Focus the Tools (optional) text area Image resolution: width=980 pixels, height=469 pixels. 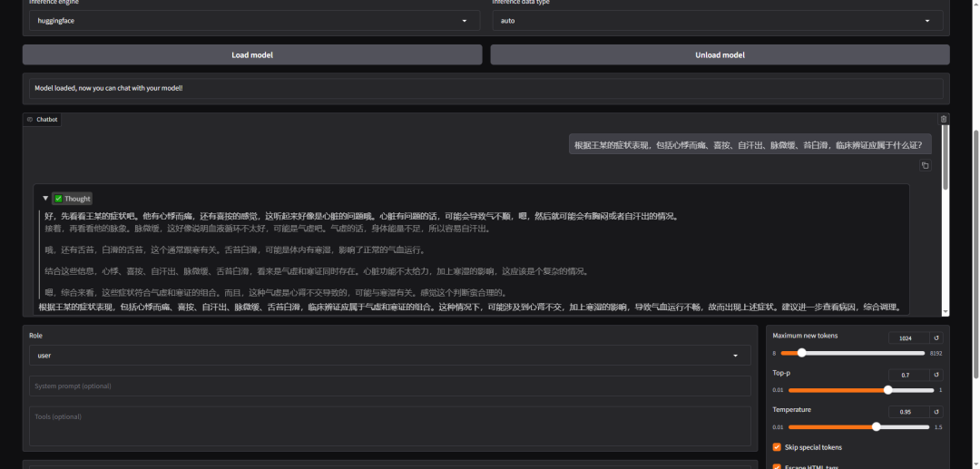click(x=390, y=425)
